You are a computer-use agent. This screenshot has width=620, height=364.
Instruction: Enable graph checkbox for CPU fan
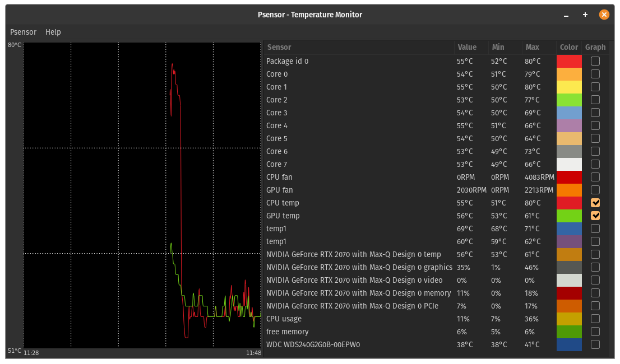(x=595, y=177)
